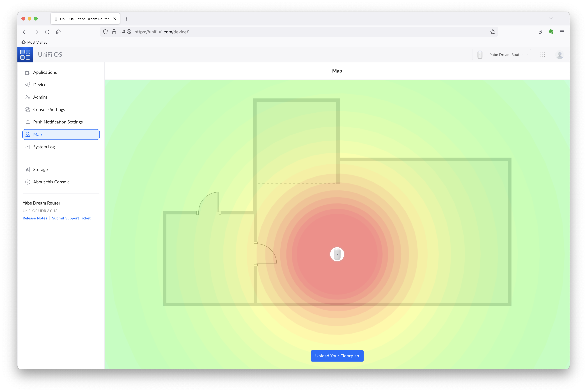This screenshot has width=587, height=392.
Task: Bookmark this page with the star
Action: [x=493, y=32]
